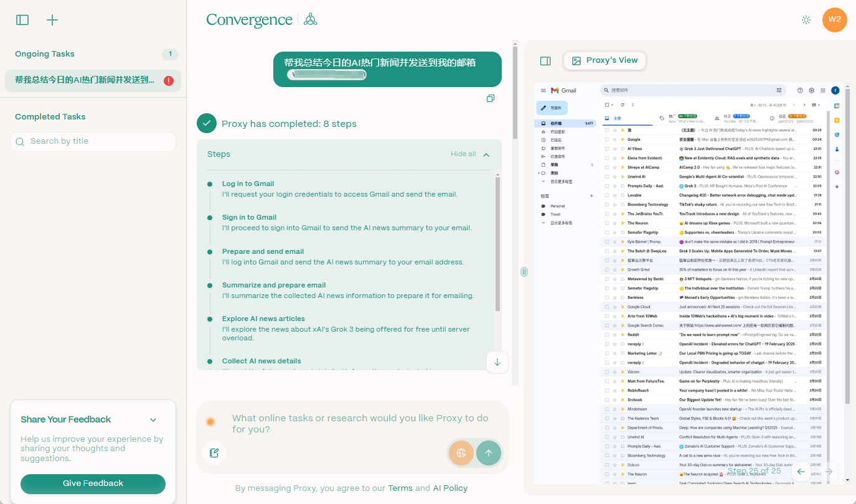
Task: Open Google Calendar side panel icon
Action: (837, 106)
